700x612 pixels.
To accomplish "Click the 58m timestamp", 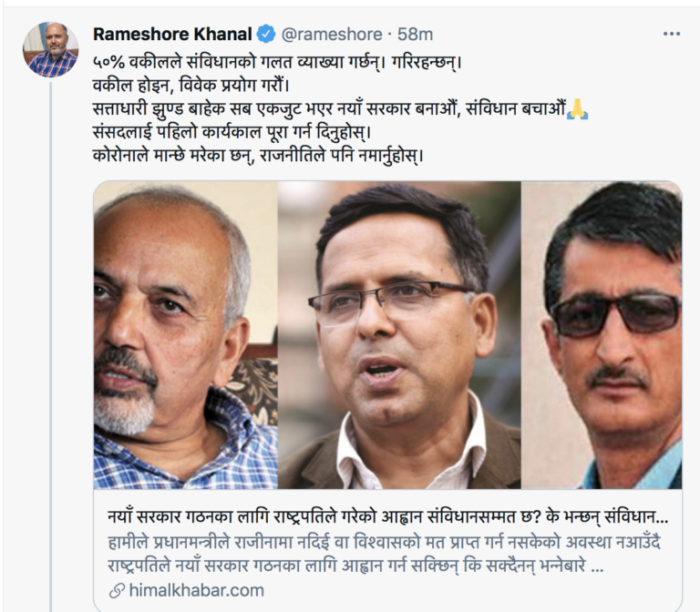I will 416,35.
